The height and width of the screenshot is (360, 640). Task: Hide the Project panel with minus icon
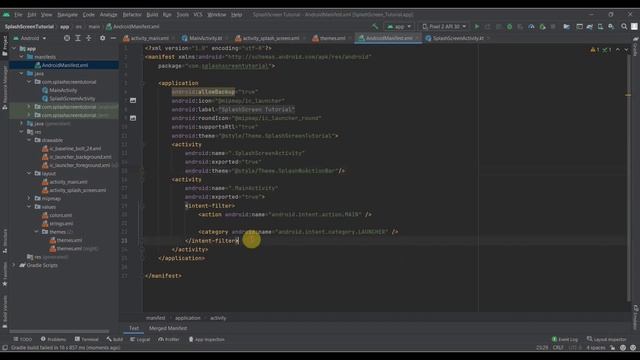[x=113, y=38]
